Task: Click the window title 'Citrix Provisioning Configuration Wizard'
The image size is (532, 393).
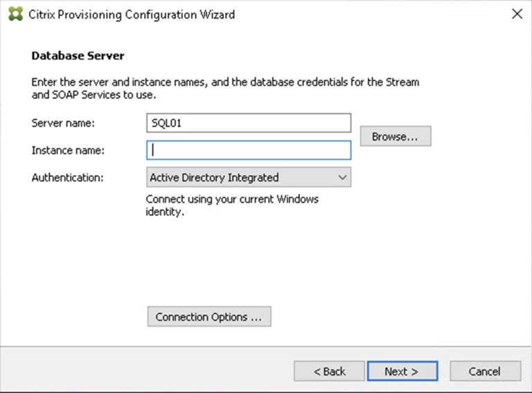Action: click(132, 15)
